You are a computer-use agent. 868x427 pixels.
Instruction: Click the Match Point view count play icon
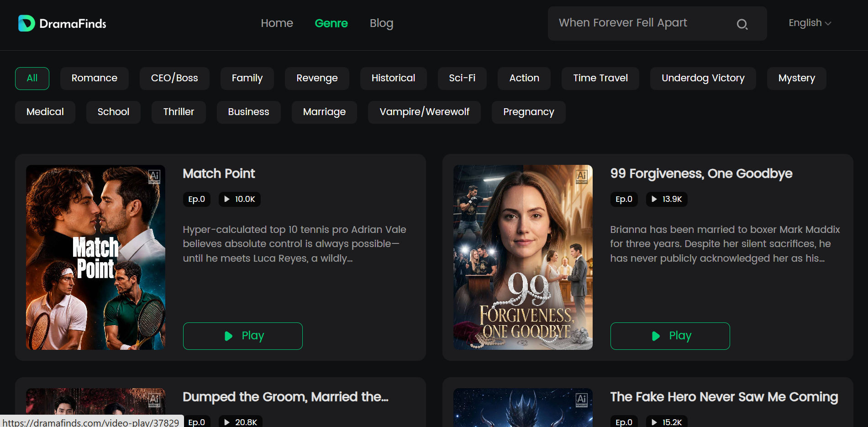227,199
